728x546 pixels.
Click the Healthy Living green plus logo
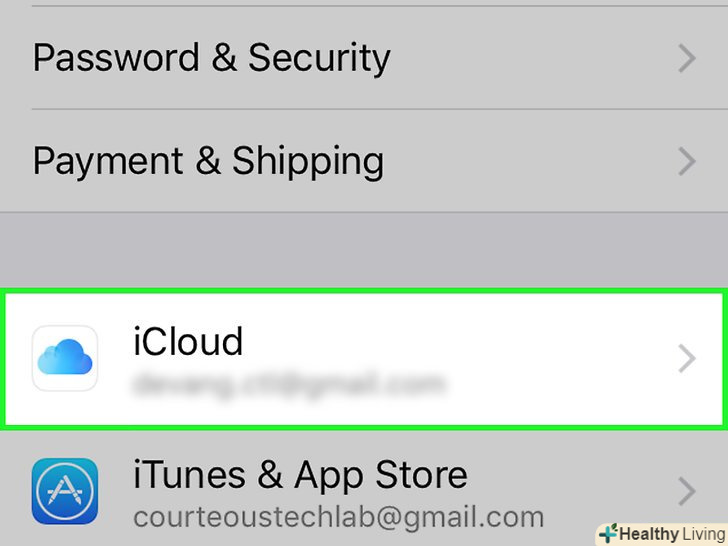[607, 533]
